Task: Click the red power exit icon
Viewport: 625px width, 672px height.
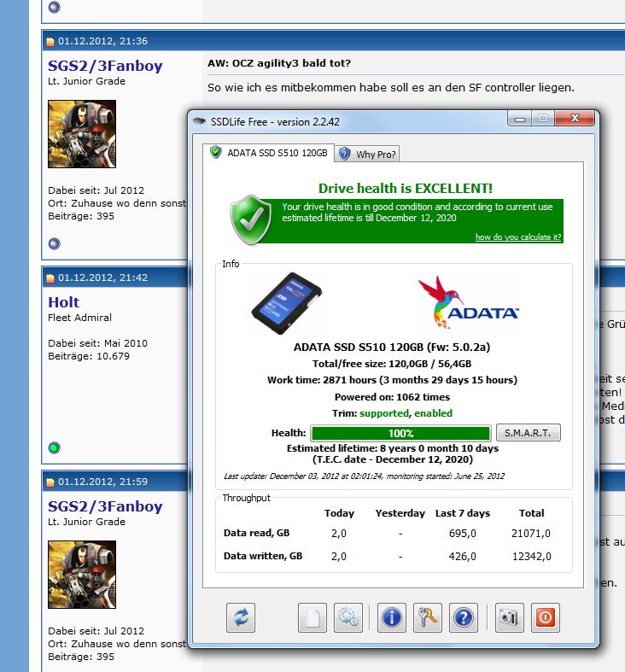Action: pos(546,617)
